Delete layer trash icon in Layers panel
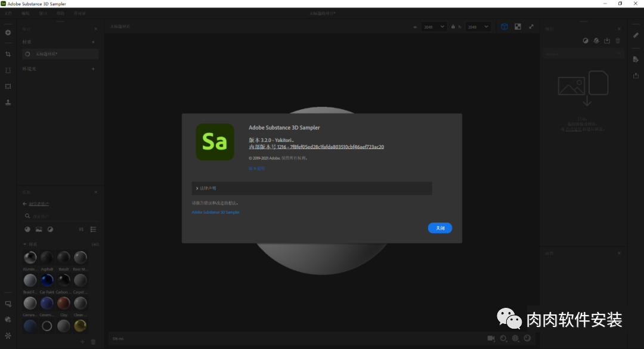 pos(618,41)
